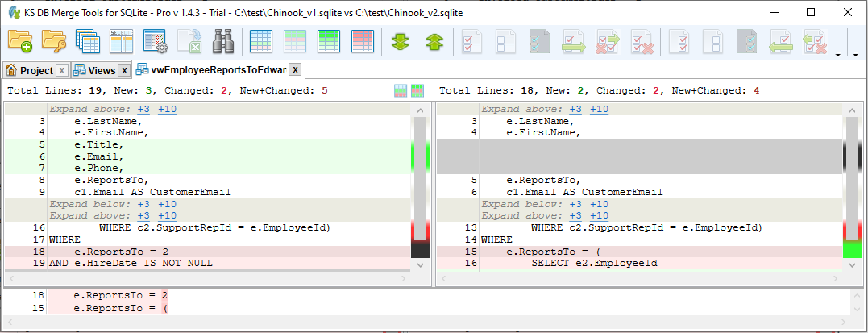Image resolution: width=868 pixels, height=333 pixels.
Task: Select left line AND e.HireDate IS NOT NULL
Action: point(208,263)
